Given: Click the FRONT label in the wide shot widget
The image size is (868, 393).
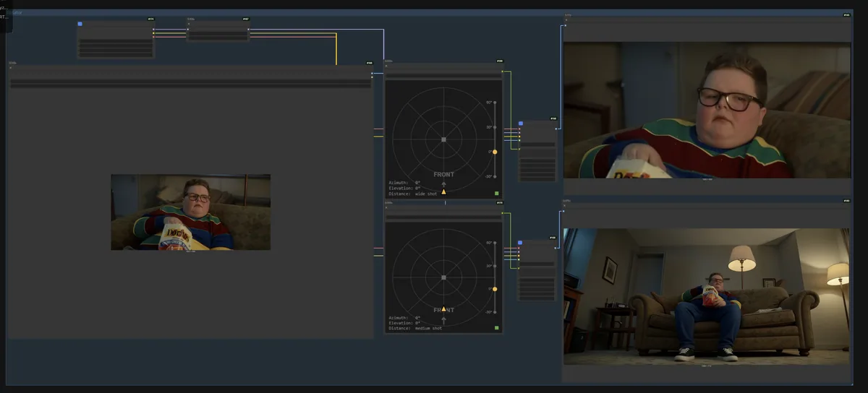Looking at the screenshot, I should [443, 174].
